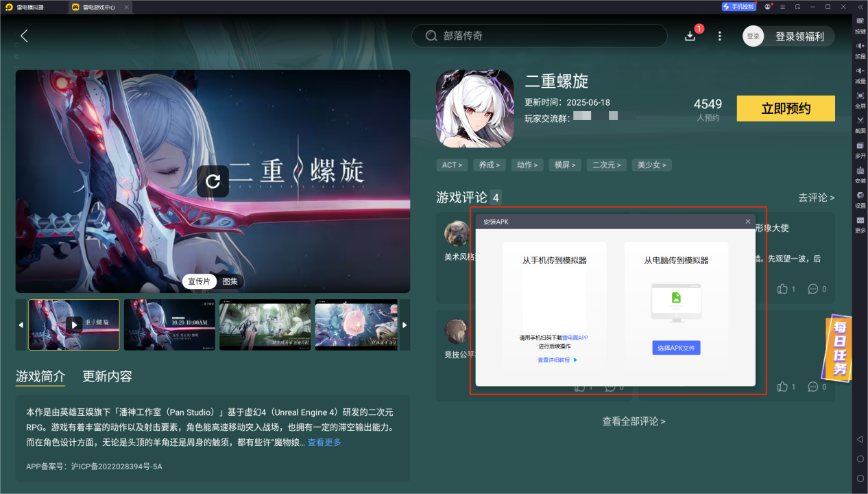
Task: Select the third forest scene thumbnail
Action: (265, 325)
